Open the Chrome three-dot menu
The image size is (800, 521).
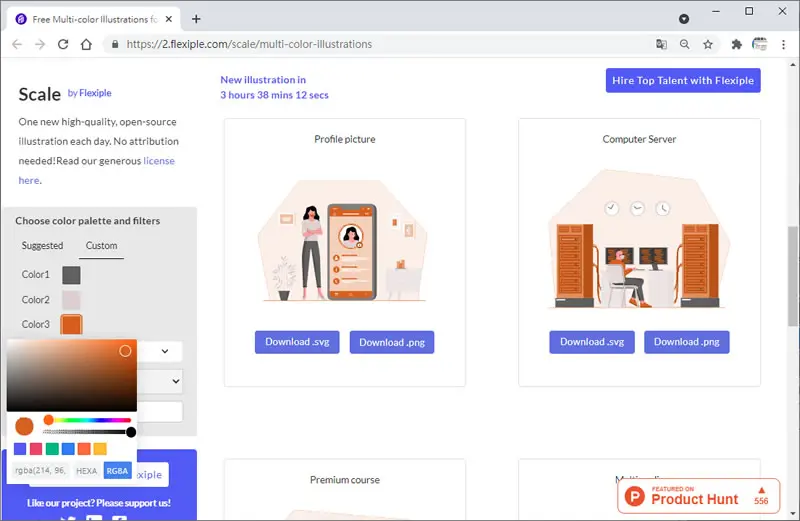(783, 44)
